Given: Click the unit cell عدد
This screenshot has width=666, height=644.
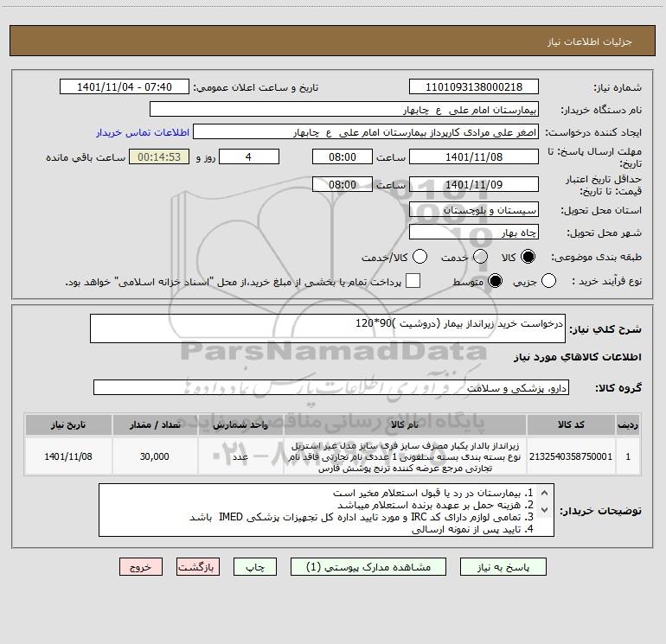Looking at the screenshot, I should tap(240, 456).
